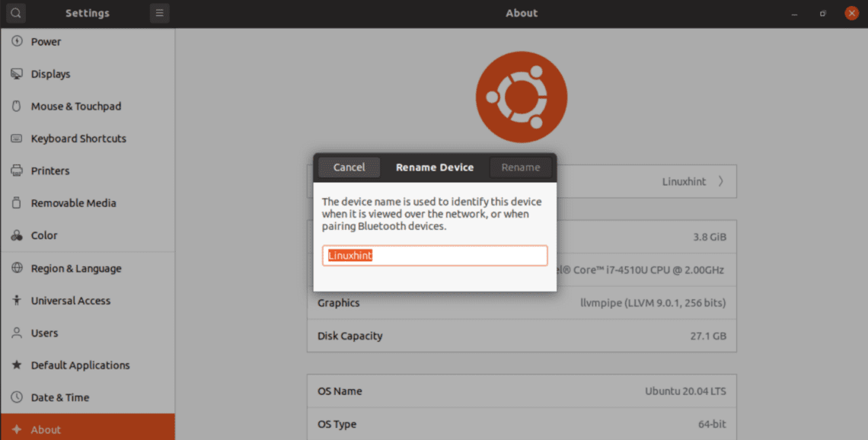Click the OS Type label
Viewport: 868px width, 440px height.
pos(337,425)
